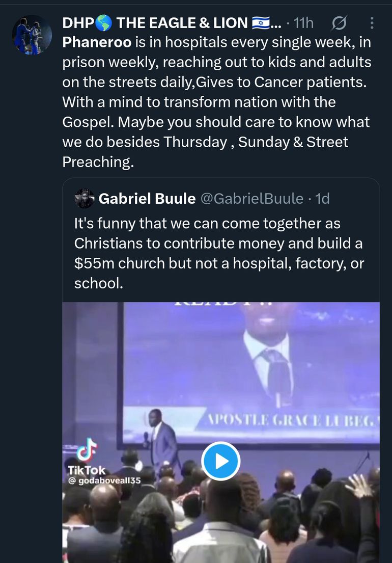The width and height of the screenshot is (392, 563).
Task: Click the globe emoji in display name
Action: pyautogui.click(x=103, y=23)
